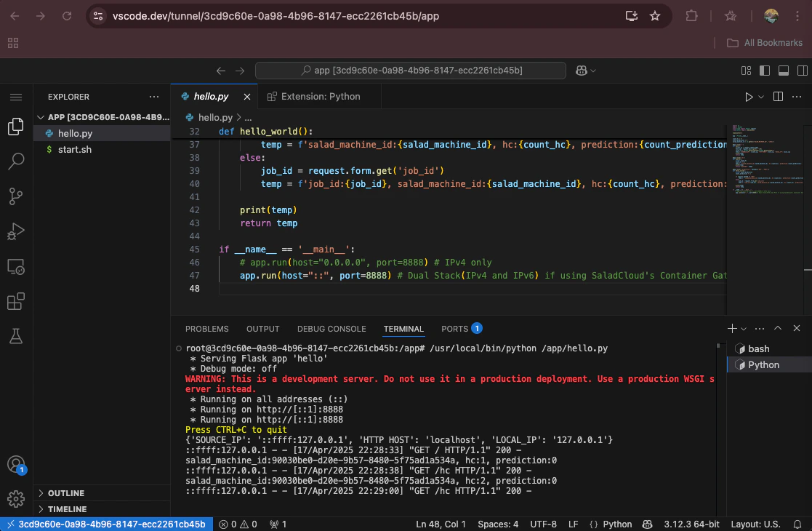Switch to the PROBLEMS tab
The image size is (812, 531).
206,329
